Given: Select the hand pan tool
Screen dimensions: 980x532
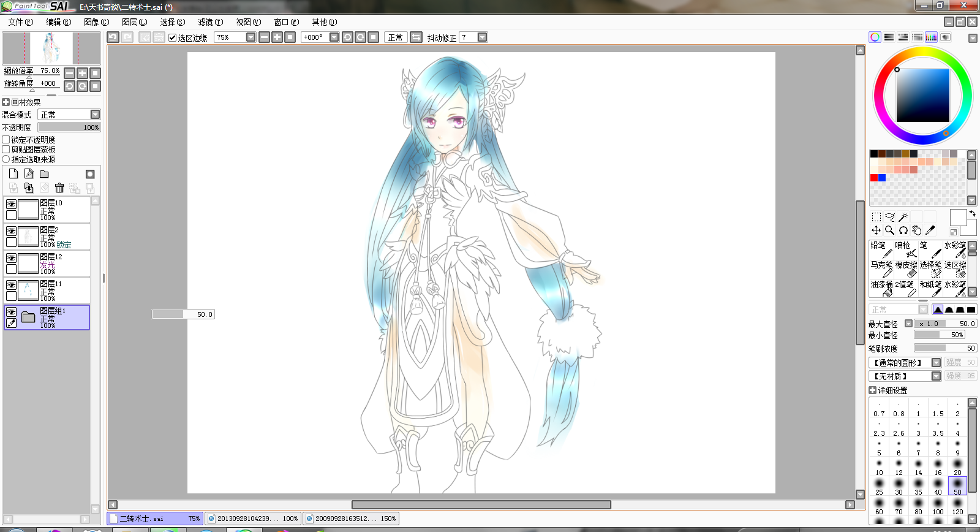Looking at the screenshot, I should point(917,230).
